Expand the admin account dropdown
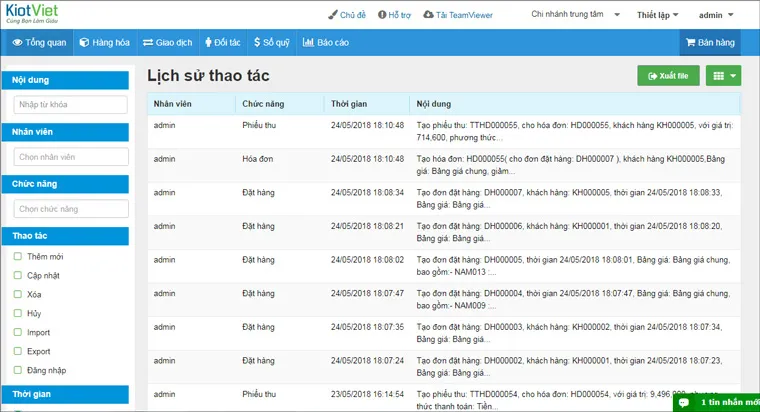 715,16
